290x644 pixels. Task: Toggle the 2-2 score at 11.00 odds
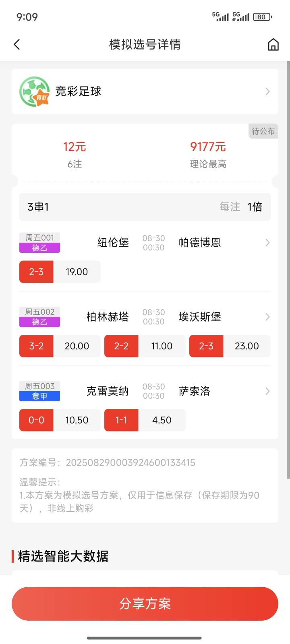click(x=145, y=346)
